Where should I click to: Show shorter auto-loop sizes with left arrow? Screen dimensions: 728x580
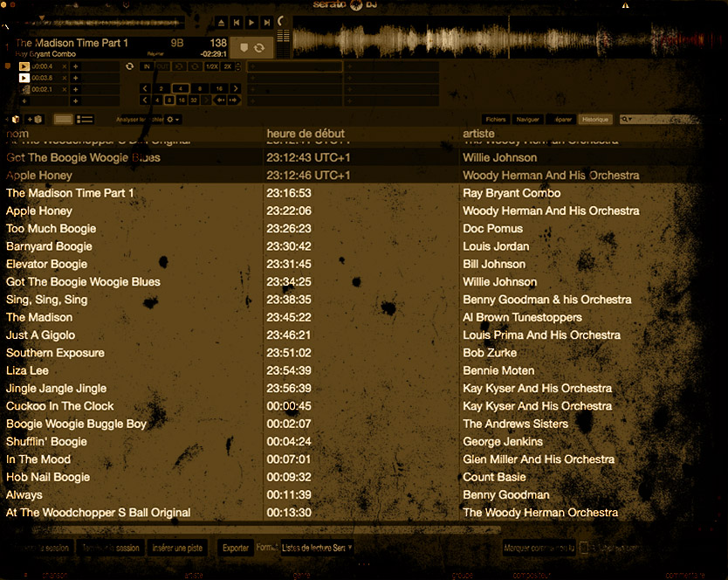coord(145,88)
